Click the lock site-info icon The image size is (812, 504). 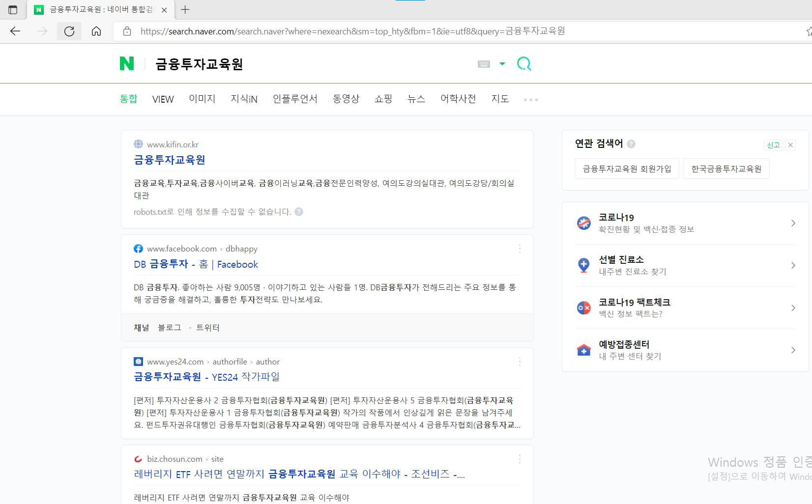pyautogui.click(x=127, y=31)
